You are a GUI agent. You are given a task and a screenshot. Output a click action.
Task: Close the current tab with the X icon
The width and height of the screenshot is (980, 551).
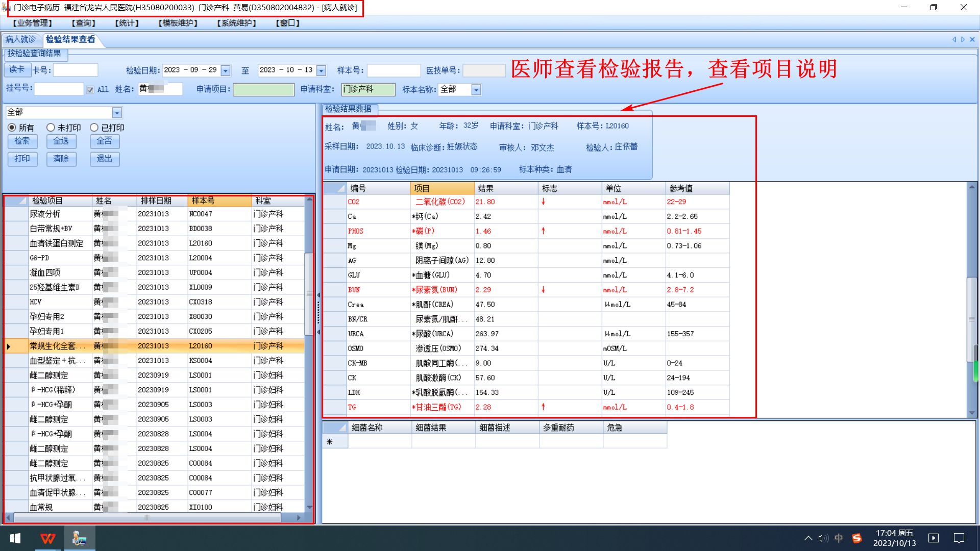tap(972, 39)
